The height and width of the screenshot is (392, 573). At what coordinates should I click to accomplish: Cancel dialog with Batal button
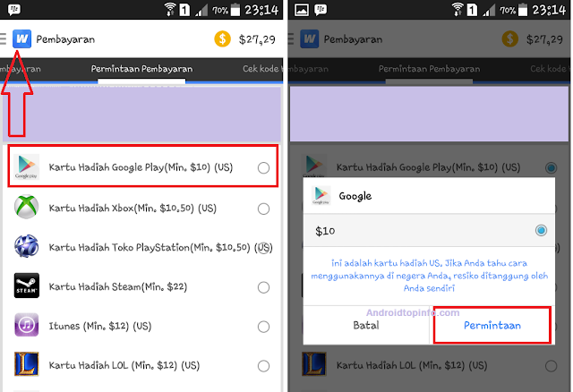(x=366, y=325)
